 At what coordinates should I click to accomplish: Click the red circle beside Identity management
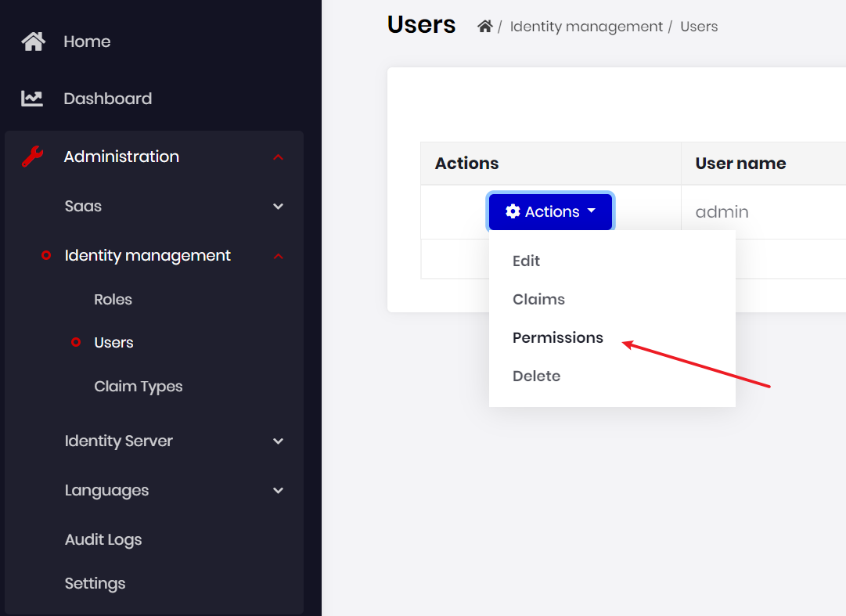[46, 255]
